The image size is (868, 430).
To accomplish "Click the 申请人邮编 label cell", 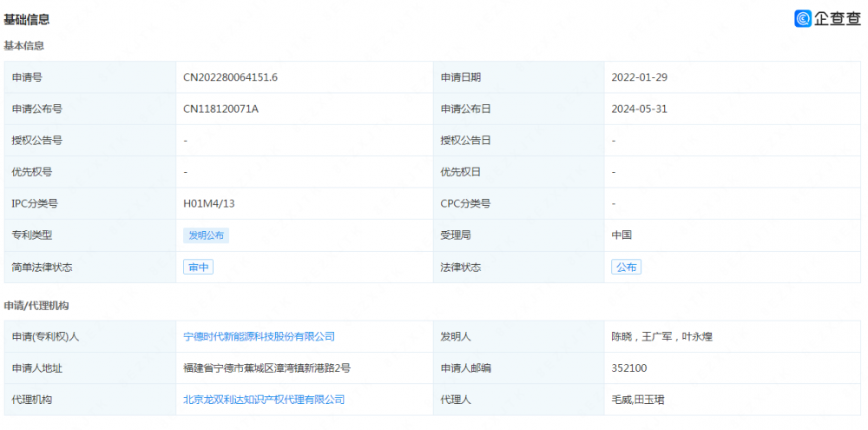I will [x=519, y=368].
